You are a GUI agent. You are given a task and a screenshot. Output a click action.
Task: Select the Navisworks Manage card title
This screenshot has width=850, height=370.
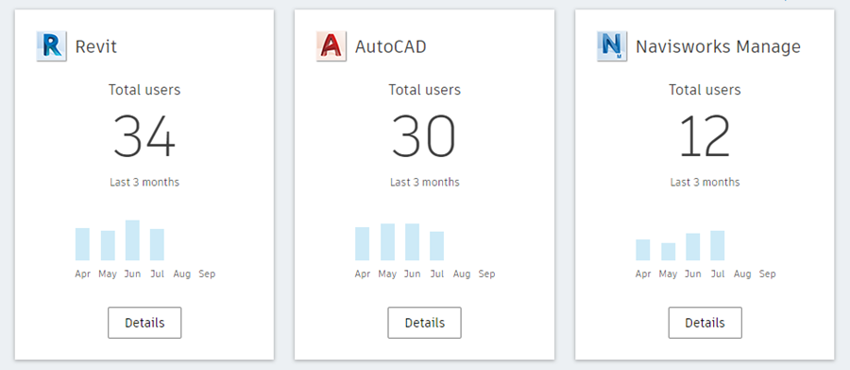coord(718,47)
